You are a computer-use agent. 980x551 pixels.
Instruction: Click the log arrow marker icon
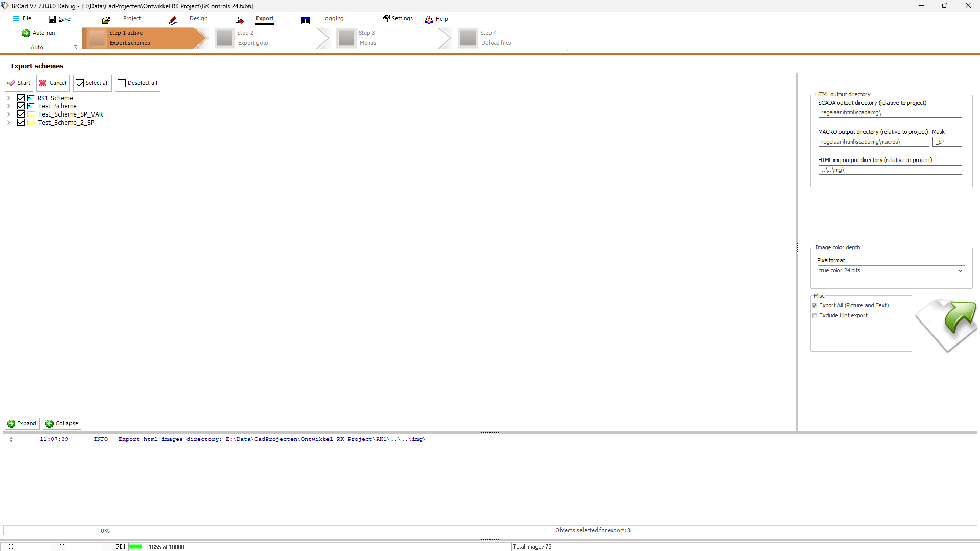click(x=12, y=440)
